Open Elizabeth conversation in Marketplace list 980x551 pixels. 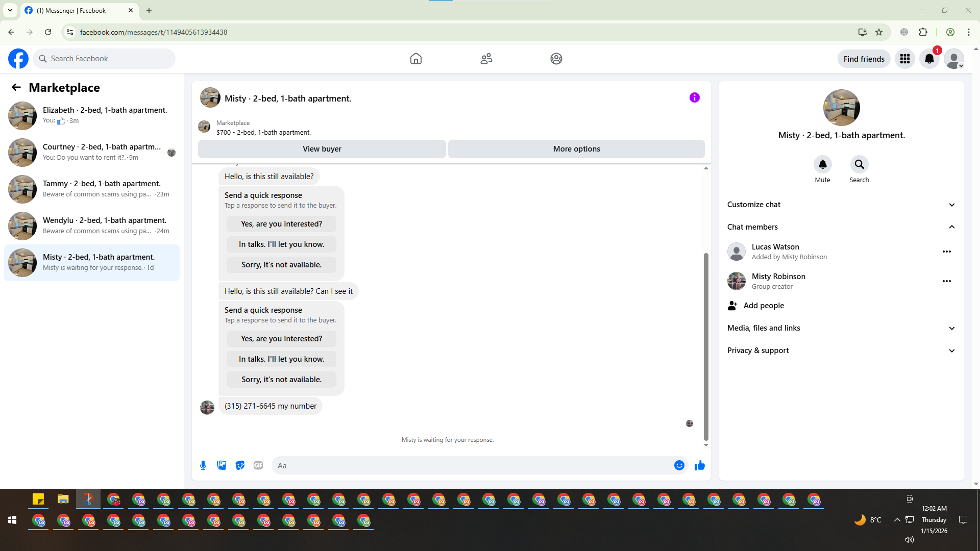coord(92,115)
